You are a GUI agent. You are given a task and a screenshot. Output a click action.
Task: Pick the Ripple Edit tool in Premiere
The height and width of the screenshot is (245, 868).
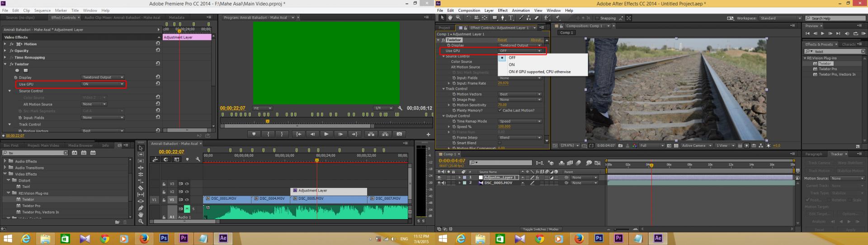tap(141, 168)
